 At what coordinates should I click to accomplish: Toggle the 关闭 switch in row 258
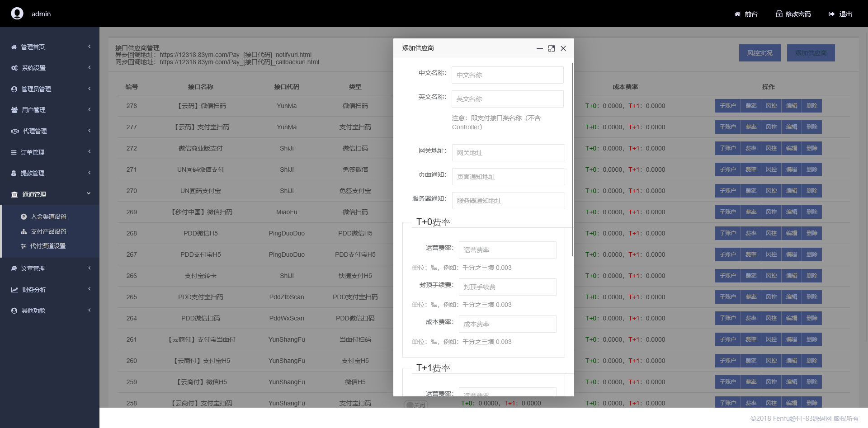point(415,404)
